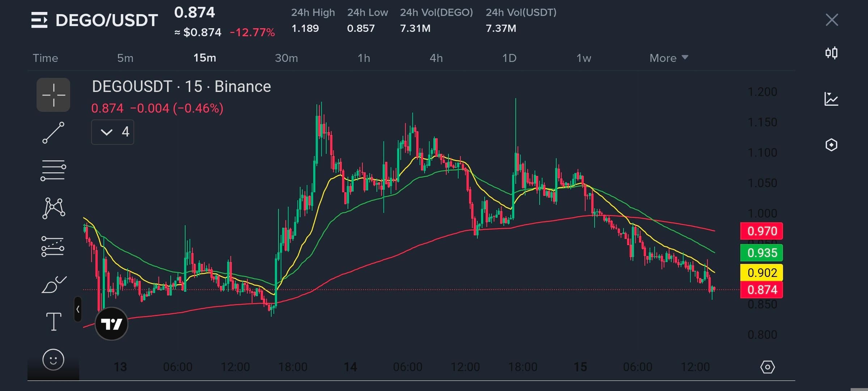Switch to the 4h timeframe tab
The height and width of the screenshot is (391, 868).
tap(436, 58)
